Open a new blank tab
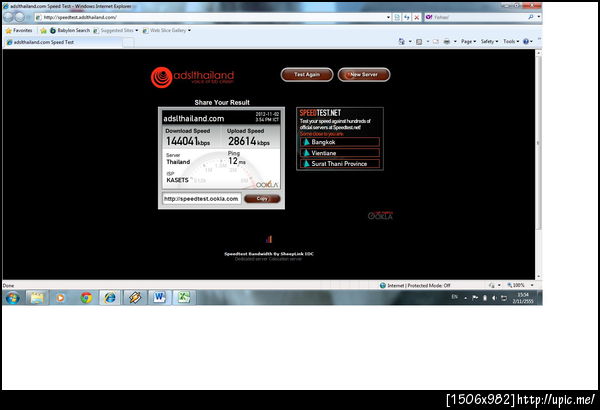 point(129,42)
